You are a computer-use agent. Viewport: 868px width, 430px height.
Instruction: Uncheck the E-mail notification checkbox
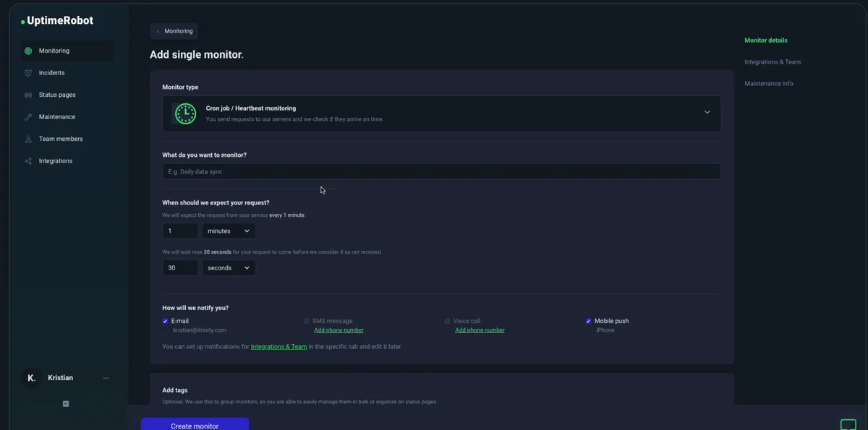click(x=166, y=321)
